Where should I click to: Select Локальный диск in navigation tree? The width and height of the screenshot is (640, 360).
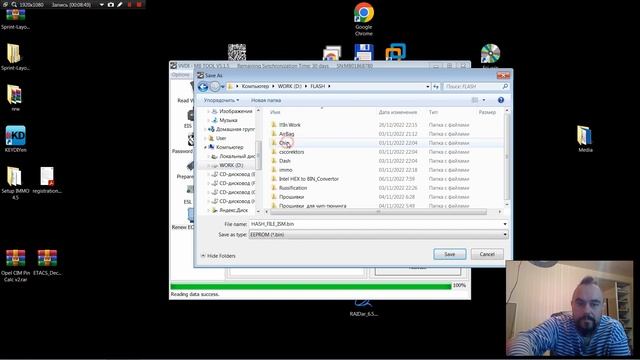[237, 156]
